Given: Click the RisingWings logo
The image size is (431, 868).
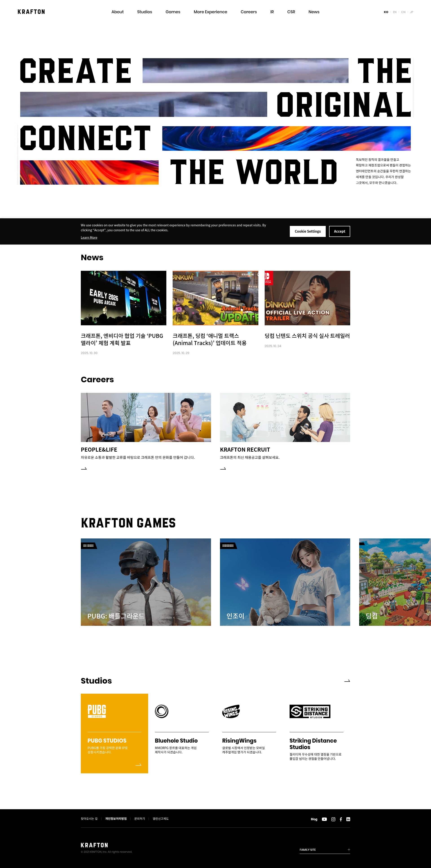Looking at the screenshot, I should click(x=231, y=711).
